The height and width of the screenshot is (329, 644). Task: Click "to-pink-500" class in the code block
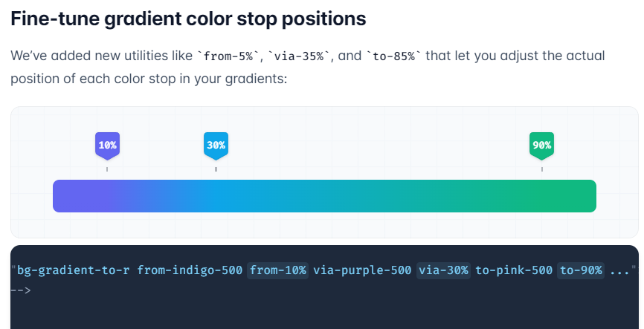point(513,270)
